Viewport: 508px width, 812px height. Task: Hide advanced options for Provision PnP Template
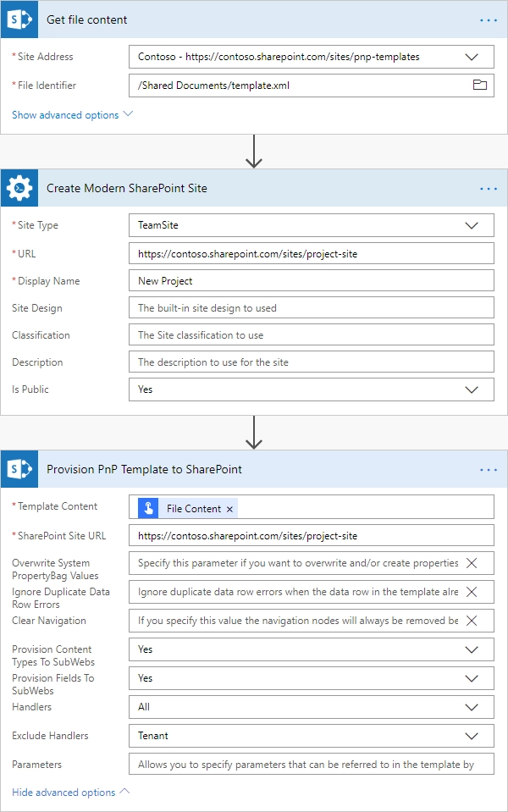70,793
